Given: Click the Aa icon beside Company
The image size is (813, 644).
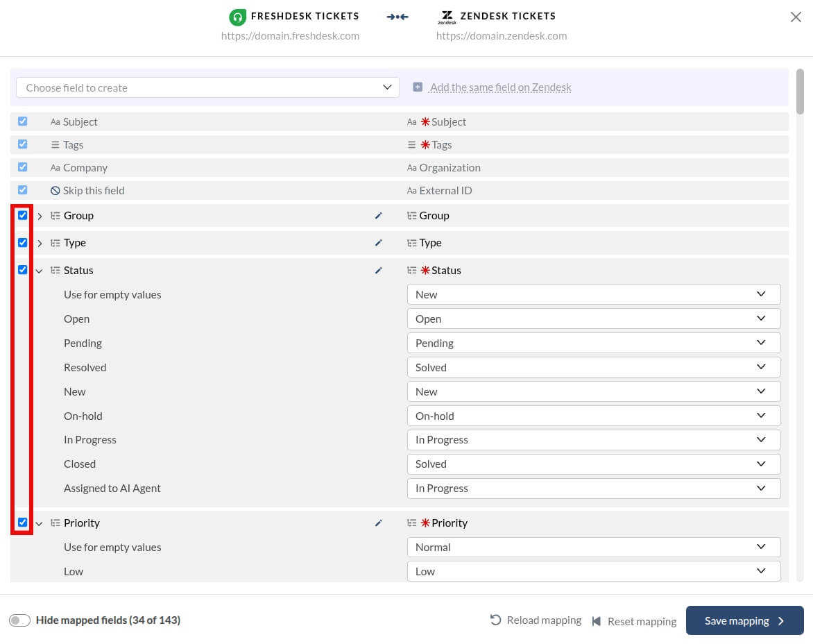Looking at the screenshot, I should pyautogui.click(x=55, y=167).
